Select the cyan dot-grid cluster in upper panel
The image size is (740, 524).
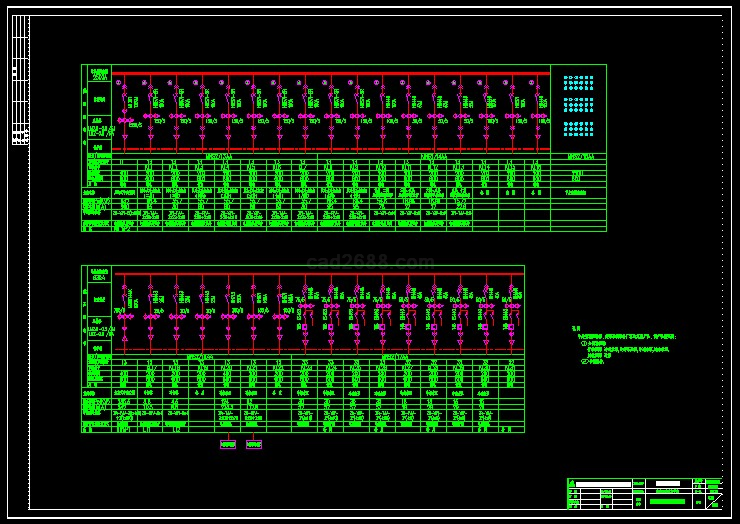[578, 105]
